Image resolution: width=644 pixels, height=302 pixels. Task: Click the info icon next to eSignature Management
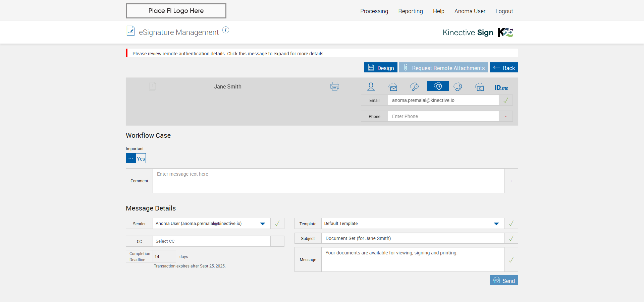226,30
